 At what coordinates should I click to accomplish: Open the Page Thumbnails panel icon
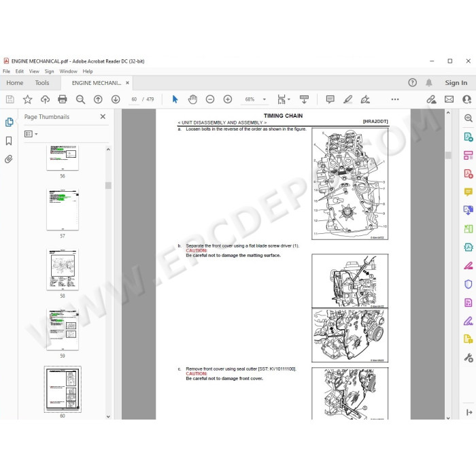point(9,122)
